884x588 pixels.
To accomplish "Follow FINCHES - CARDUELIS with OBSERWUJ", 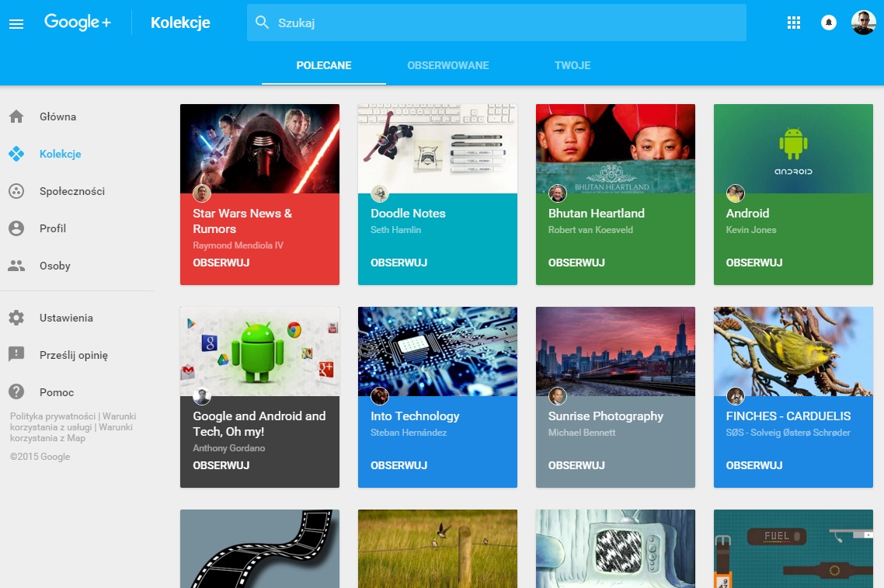I will pos(753,466).
